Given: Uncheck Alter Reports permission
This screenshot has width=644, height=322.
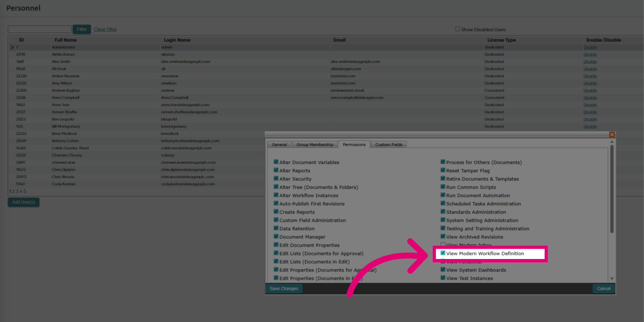Looking at the screenshot, I should (276, 170).
